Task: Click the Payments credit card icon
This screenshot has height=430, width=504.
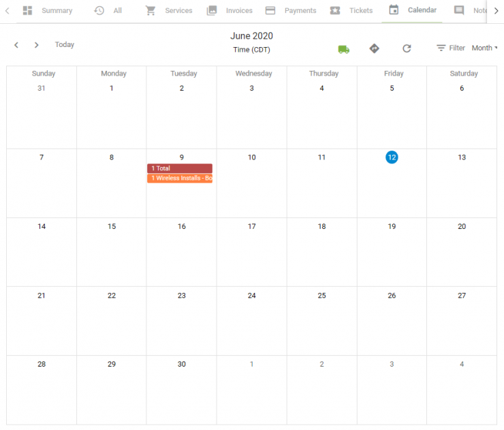Action: tap(270, 11)
